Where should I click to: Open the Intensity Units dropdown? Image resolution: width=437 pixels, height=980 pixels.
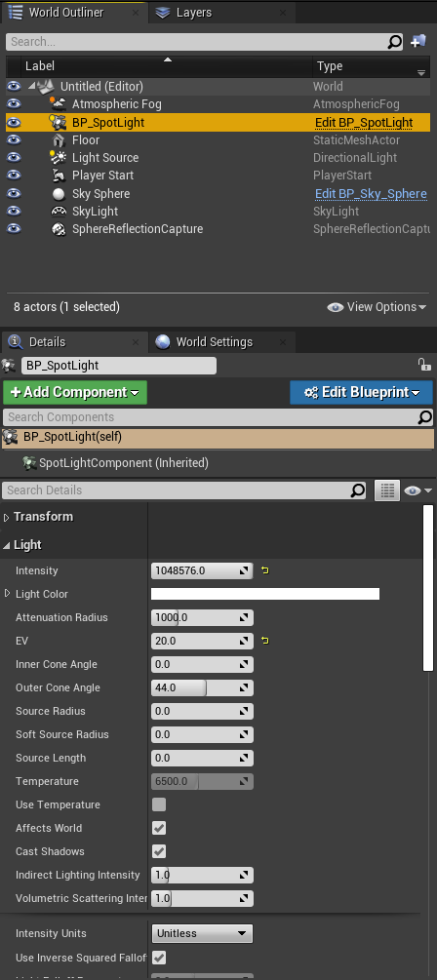[x=202, y=933]
